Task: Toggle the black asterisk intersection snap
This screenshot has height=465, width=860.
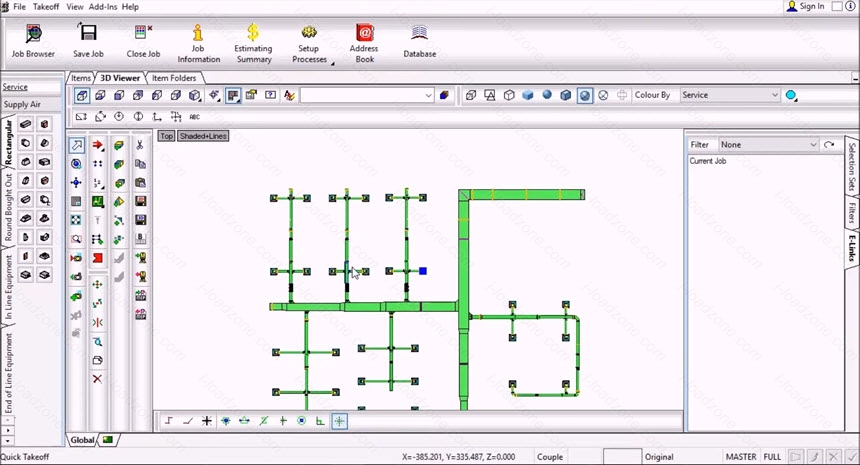Action: coord(207,421)
